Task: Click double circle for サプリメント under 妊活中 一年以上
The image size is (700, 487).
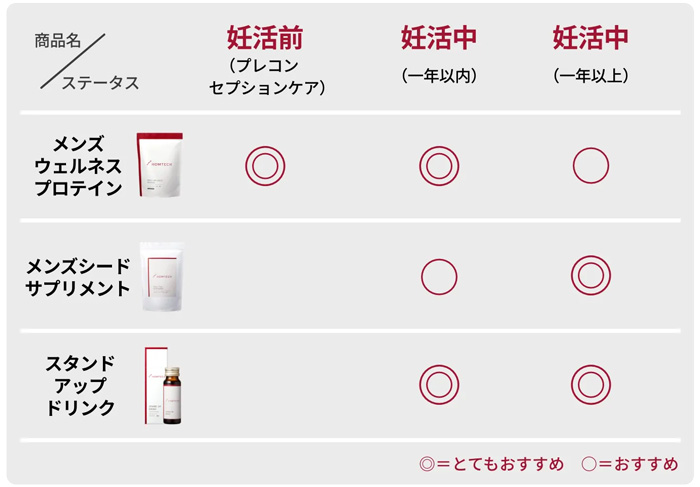Action: click(x=590, y=276)
